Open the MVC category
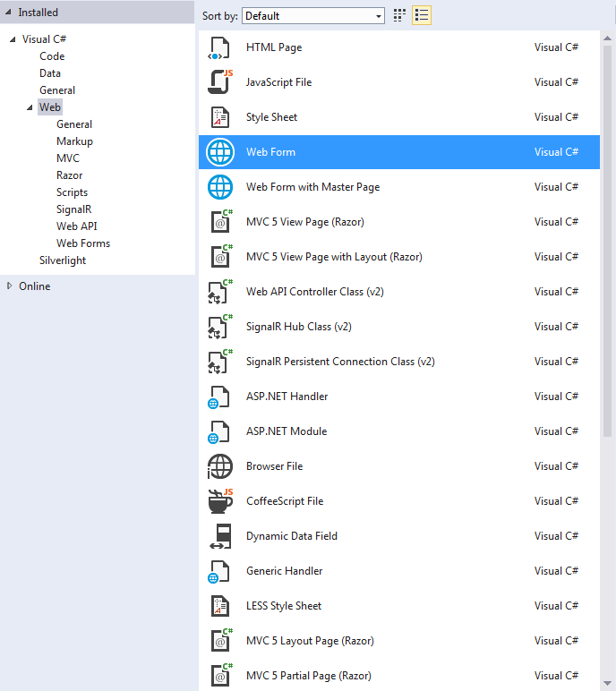 68,158
